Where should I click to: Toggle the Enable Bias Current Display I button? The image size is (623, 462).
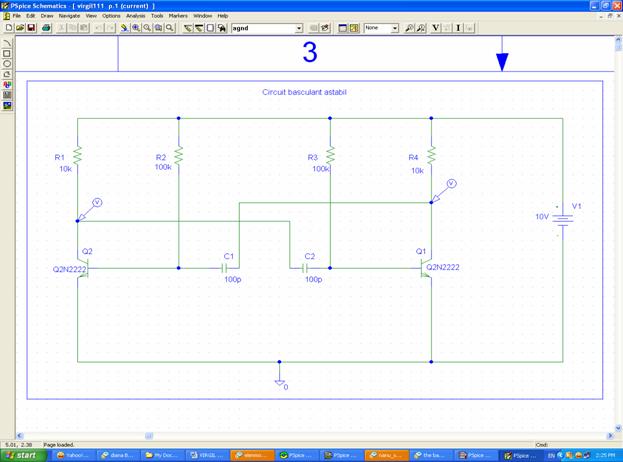coord(458,28)
